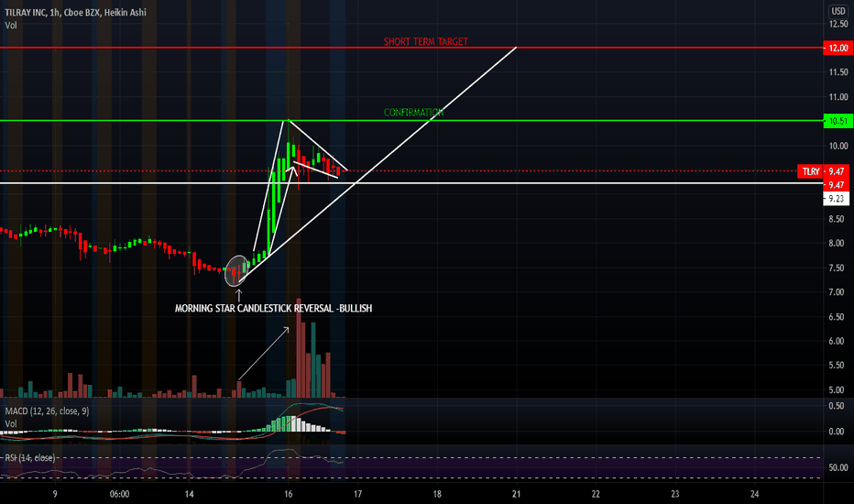
Task: Click the 50.00 RSI scale value
Action: click(838, 467)
